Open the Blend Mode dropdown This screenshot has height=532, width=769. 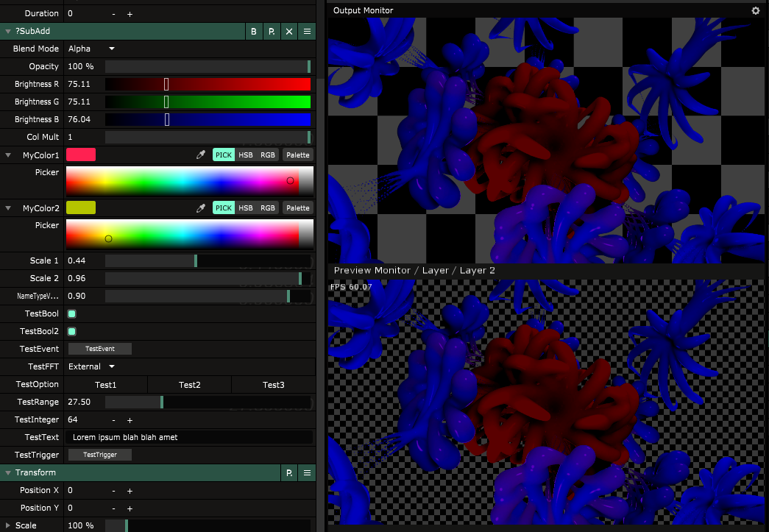(91, 49)
